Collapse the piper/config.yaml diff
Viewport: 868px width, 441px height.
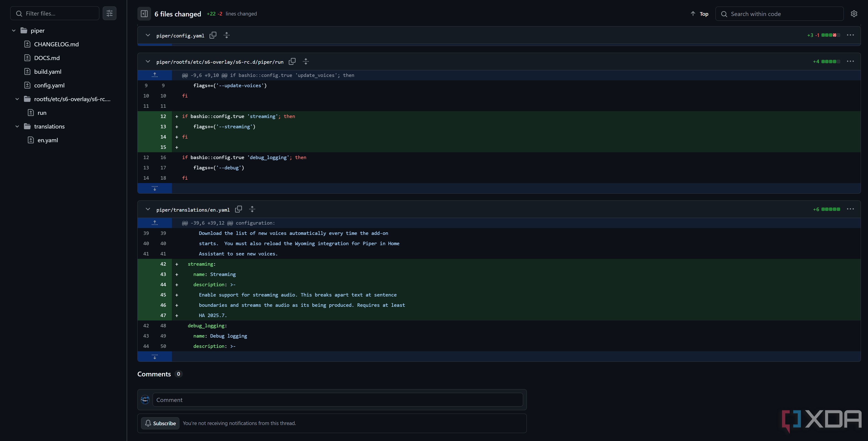pos(148,35)
